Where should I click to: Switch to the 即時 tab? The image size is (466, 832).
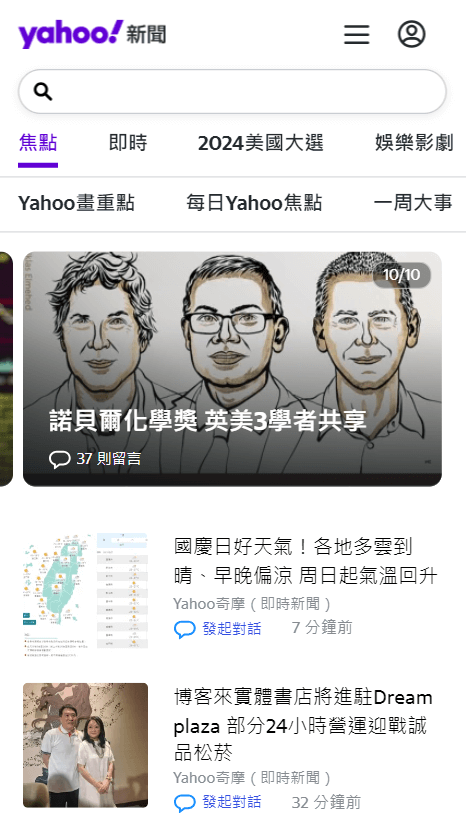click(x=128, y=143)
